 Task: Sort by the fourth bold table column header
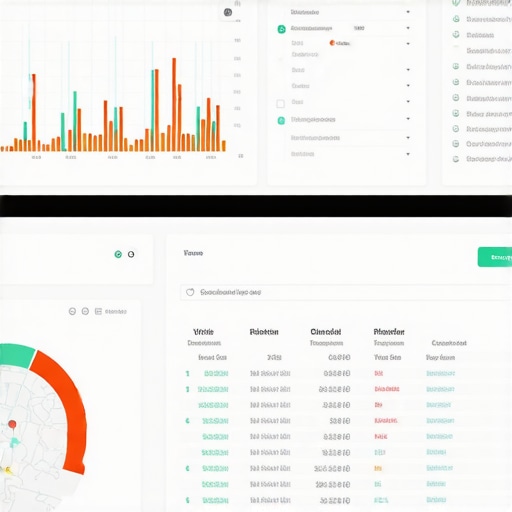(x=389, y=332)
